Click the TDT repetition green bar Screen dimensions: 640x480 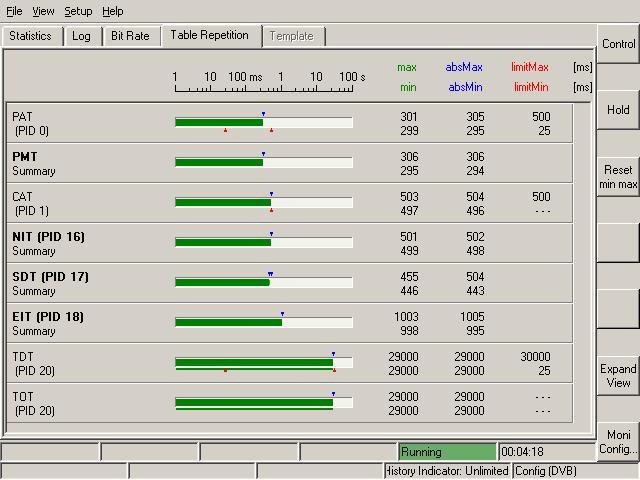(x=253, y=362)
